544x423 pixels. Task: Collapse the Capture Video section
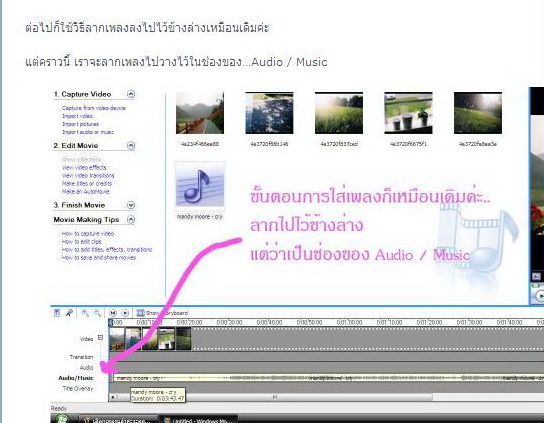[x=131, y=94]
